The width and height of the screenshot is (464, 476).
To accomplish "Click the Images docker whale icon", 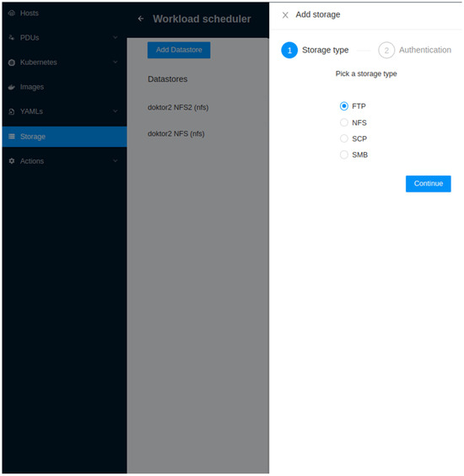I will point(12,87).
